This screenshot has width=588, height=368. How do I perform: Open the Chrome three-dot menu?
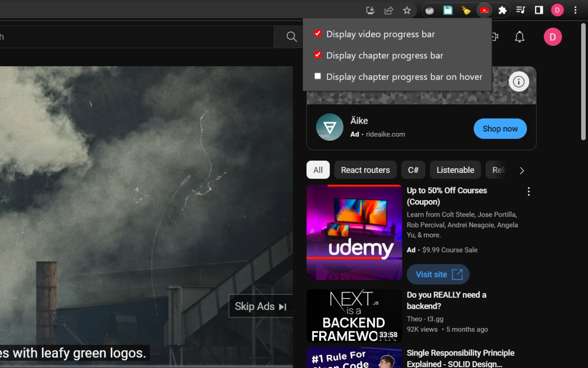click(x=575, y=10)
